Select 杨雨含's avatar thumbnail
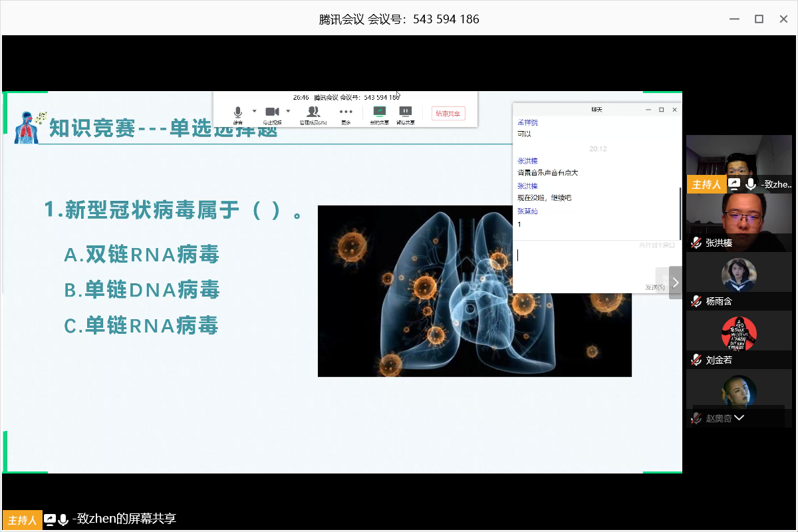Image resolution: width=798 pixels, height=532 pixels. click(x=739, y=275)
